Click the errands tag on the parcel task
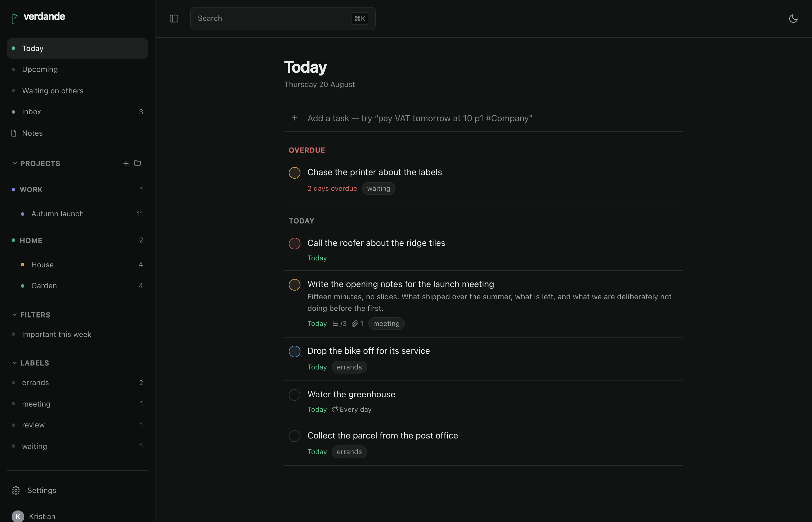Screen dimensions: 812x522 point(349,452)
